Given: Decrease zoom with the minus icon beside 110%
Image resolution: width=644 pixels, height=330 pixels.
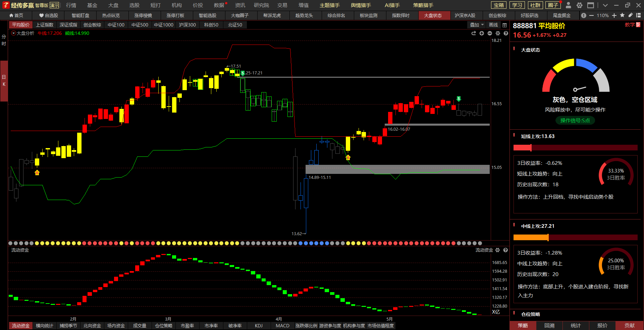Looking at the screenshot, I should click(x=591, y=15).
